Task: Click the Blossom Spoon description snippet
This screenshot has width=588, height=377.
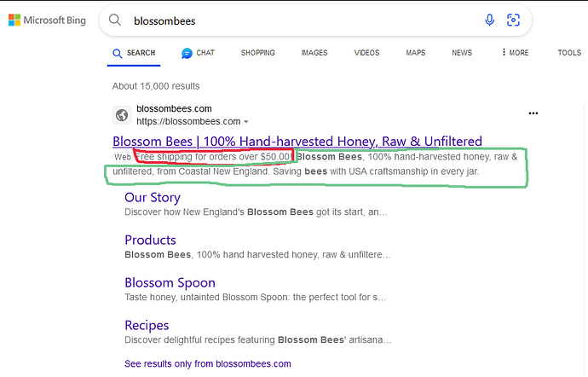Action: [x=255, y=298]
